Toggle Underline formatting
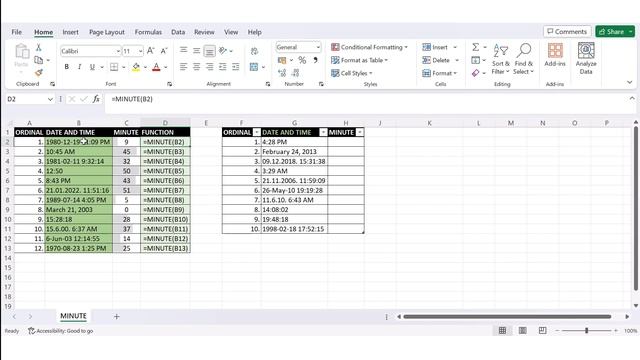 coord(92,67)
